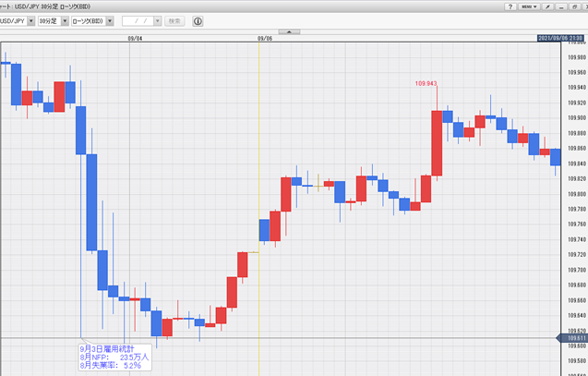
Task: Open the date picker dropdown arrow
Action: pos(158,21)
